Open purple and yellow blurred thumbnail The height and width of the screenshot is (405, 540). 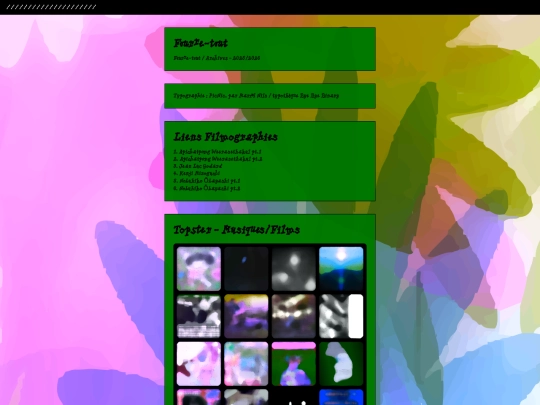(246, 316)
